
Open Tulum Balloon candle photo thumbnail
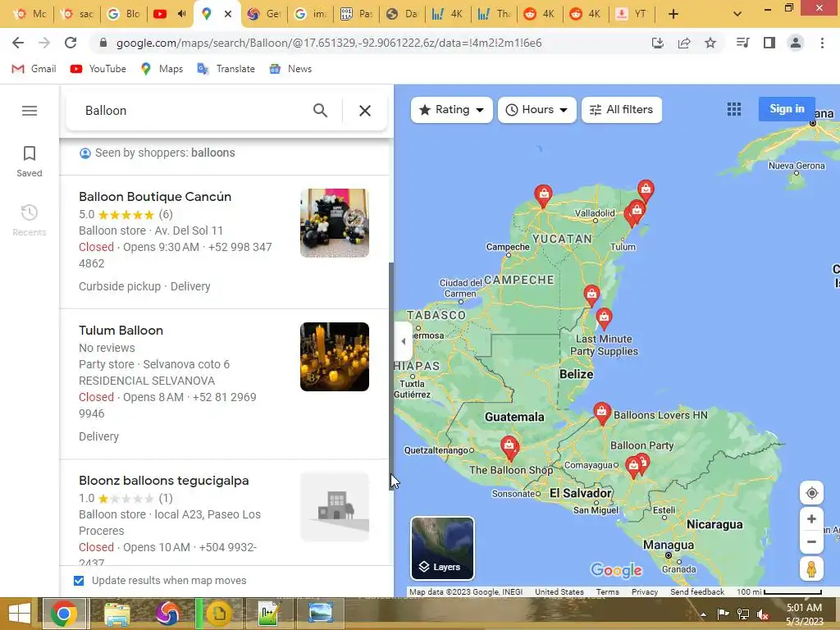(x=335, y=357)
